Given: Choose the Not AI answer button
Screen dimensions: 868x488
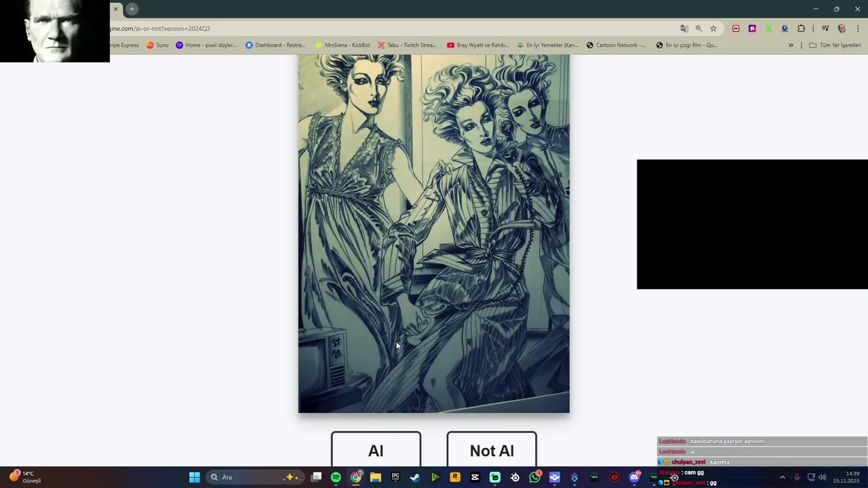Looking at the screenshot, I should [492, 449].
